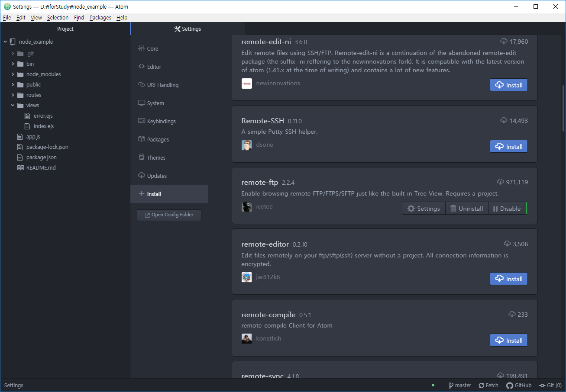Image resolution: width=566 pixels, height=392 pixels.
Task: Open remote-compile package title
Action: (268, 315)
